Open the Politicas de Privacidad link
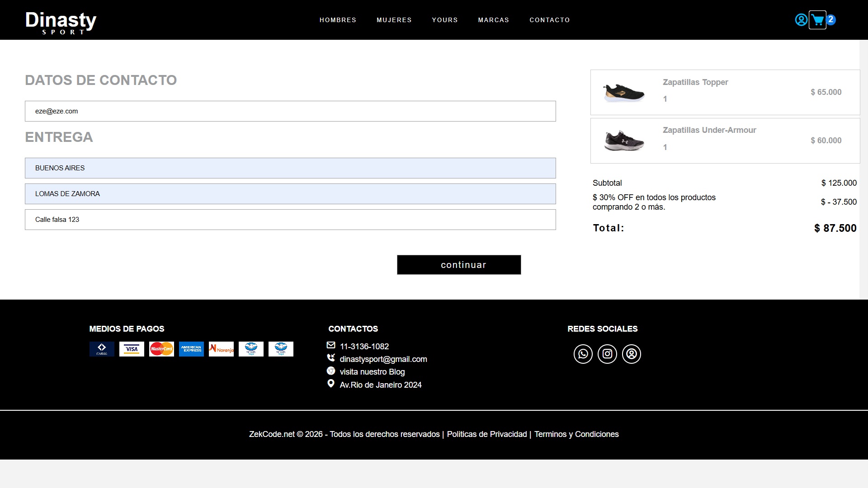 486,434
